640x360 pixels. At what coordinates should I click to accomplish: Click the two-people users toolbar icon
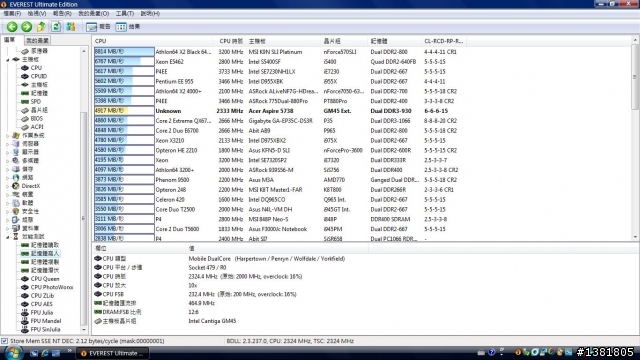(71, 27)
